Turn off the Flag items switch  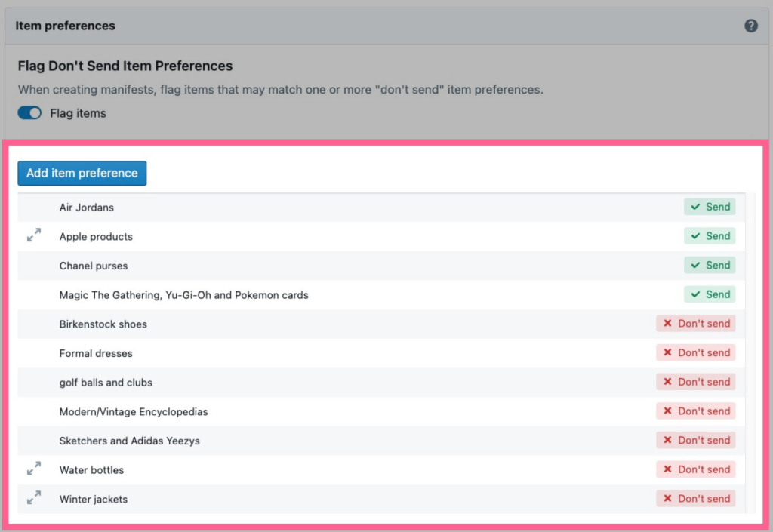click(x=29, y=112)
